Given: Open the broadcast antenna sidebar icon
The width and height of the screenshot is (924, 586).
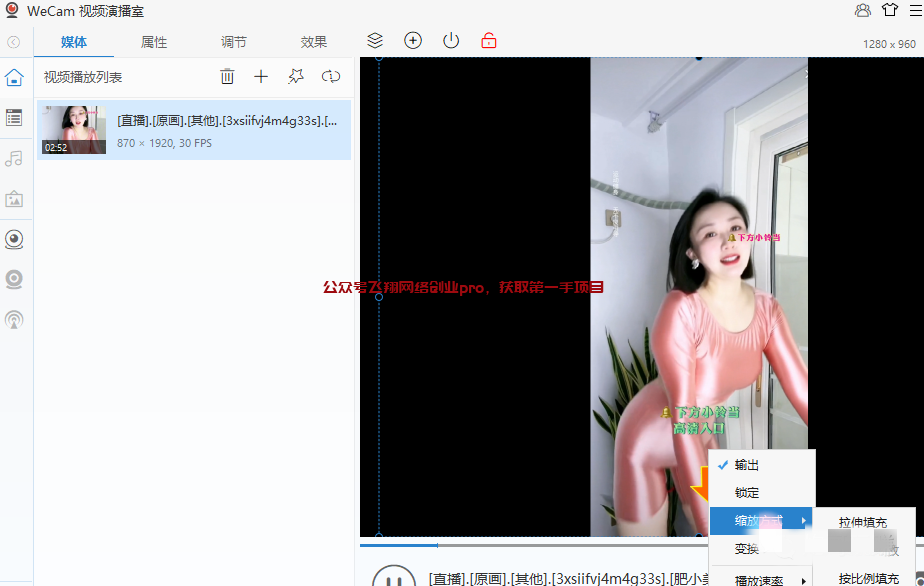Looking at the screenshot, I should point(14,320).
